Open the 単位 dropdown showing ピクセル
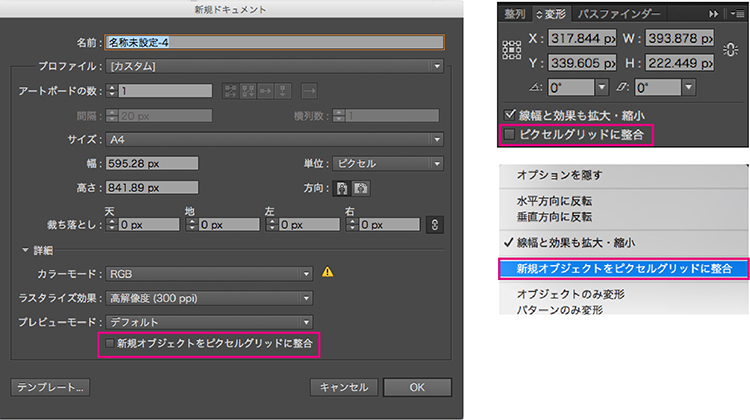750x420 pixels. pos(388,164)
